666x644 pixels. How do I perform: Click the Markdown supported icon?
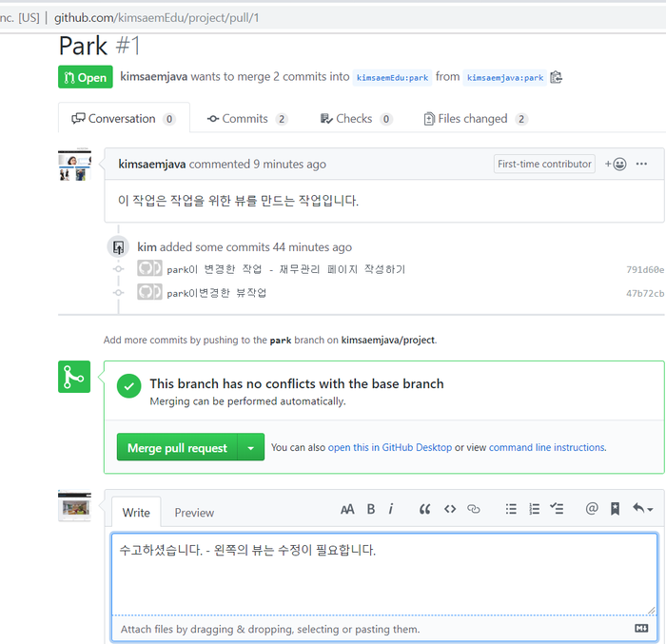coord(641,628)
